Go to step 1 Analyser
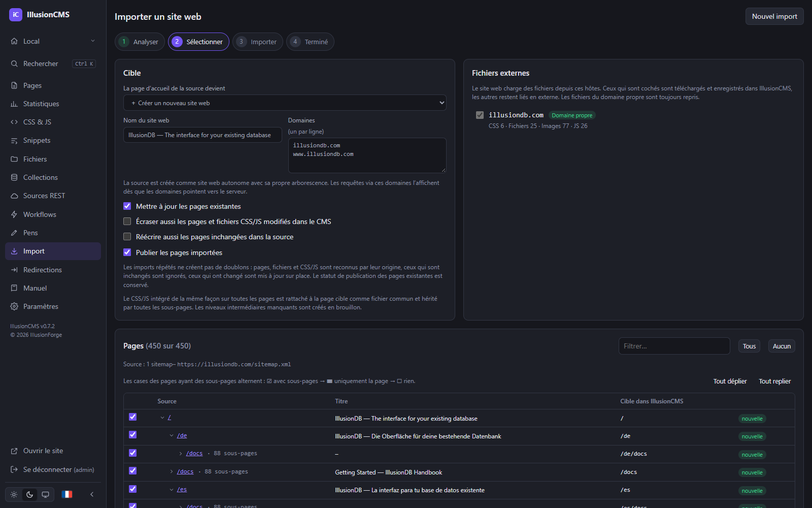This screenshot has width=812, height=508. click(x=140, y=42)
